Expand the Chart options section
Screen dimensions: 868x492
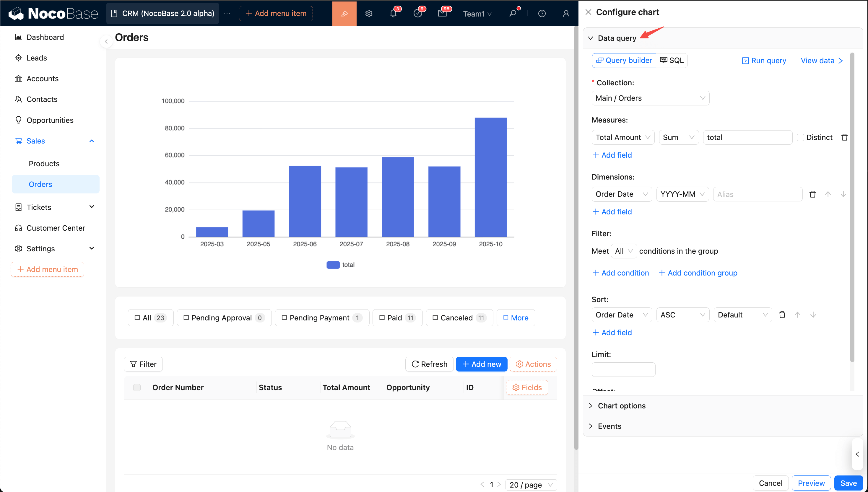pos(621,405)
